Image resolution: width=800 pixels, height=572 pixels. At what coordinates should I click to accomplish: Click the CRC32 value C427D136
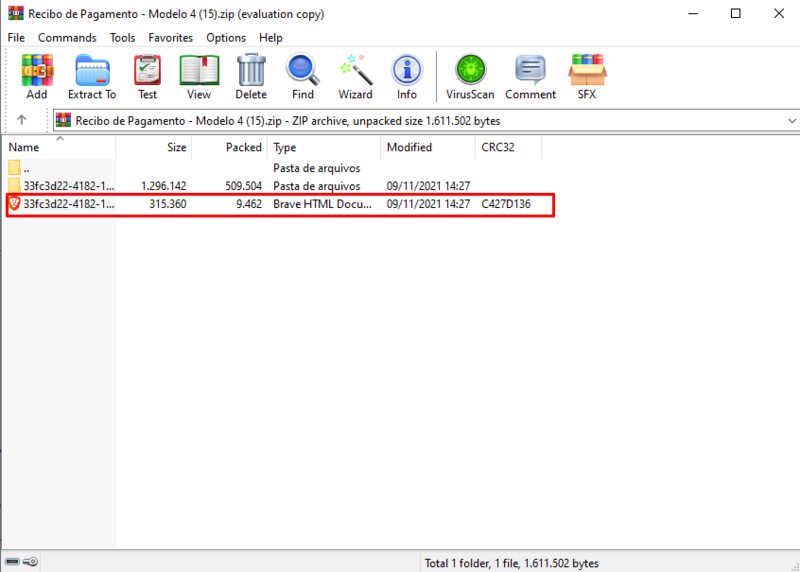click(506, 204)
